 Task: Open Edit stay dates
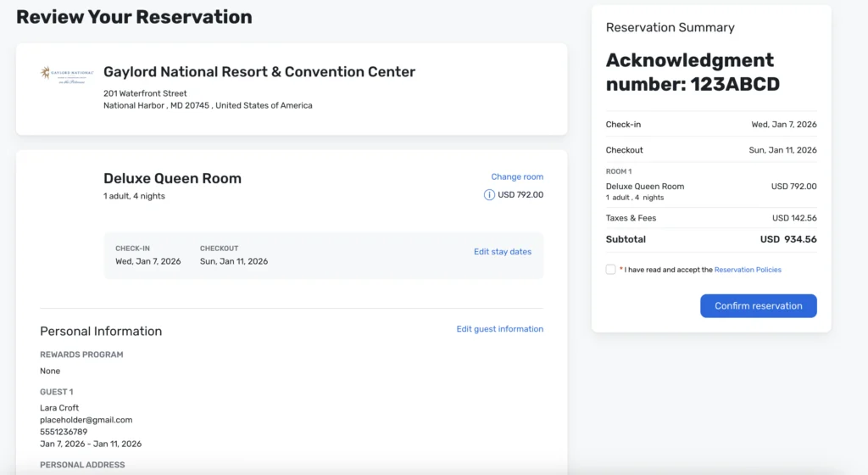coord(503,252)
